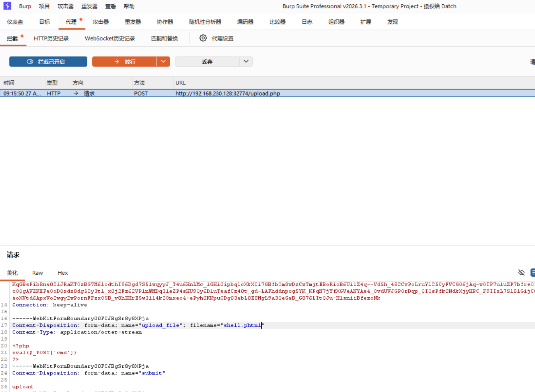Click the Connection: keep-alive header line
The image size is (535, 392).
pyautogui.click(x=49, y=305)
